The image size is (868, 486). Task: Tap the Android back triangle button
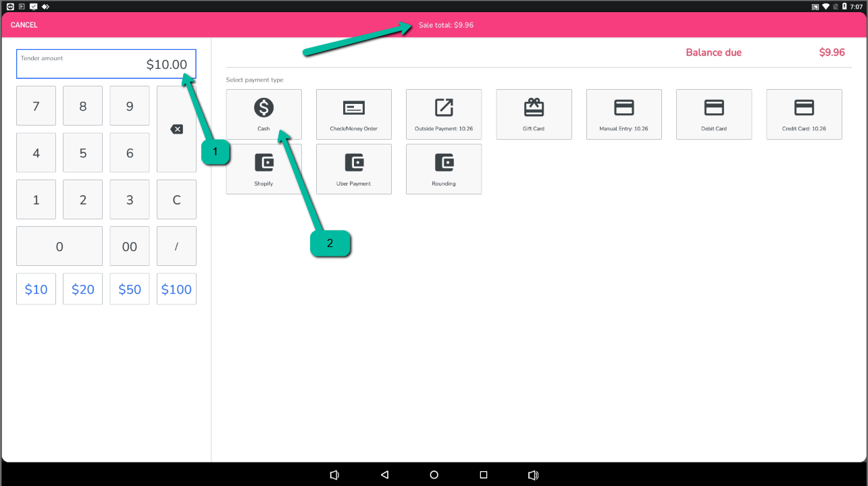pos(384,475)
